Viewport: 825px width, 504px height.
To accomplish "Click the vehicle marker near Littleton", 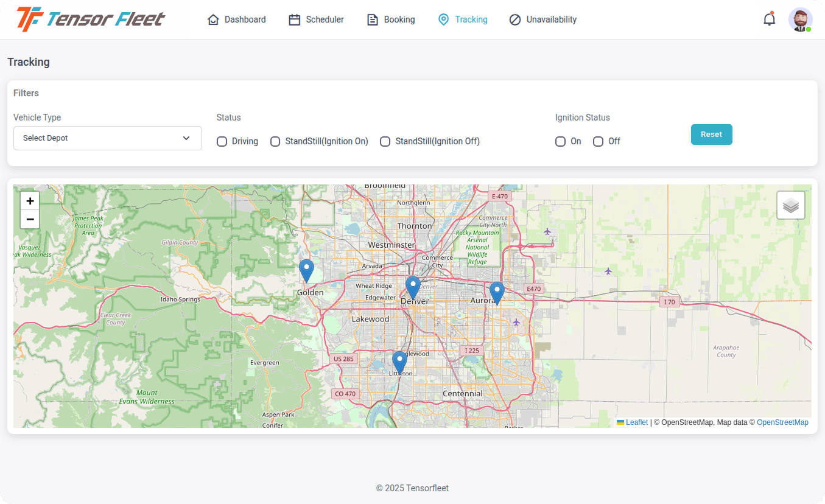I will point(399,363).
